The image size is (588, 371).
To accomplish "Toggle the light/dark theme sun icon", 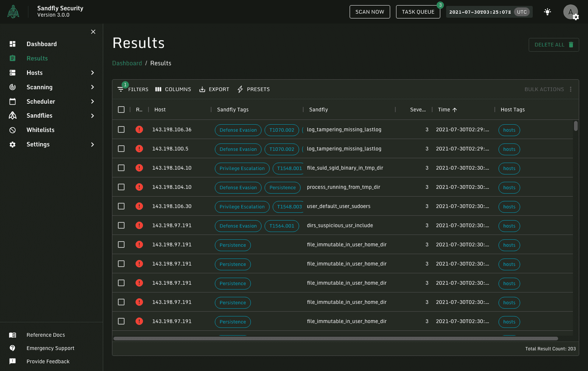I will (547, 12).
